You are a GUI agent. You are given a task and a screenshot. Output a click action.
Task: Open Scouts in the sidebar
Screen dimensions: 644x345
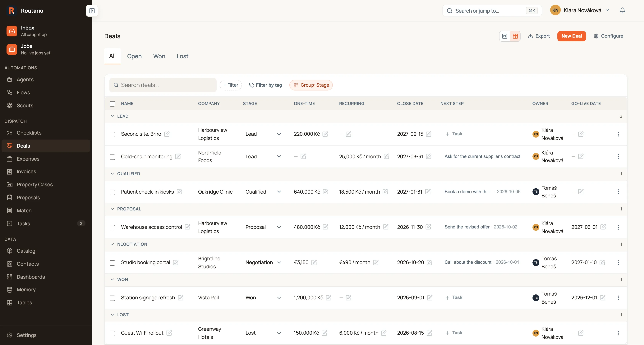46,105
